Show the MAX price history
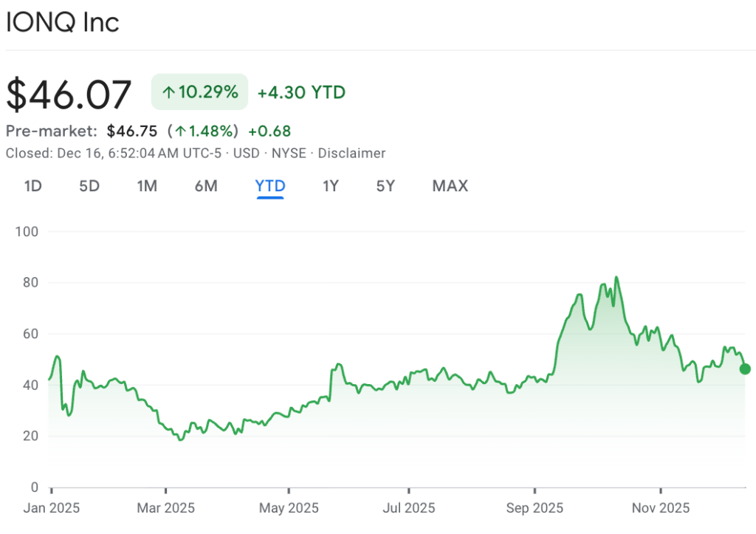 tap(450, 186)
